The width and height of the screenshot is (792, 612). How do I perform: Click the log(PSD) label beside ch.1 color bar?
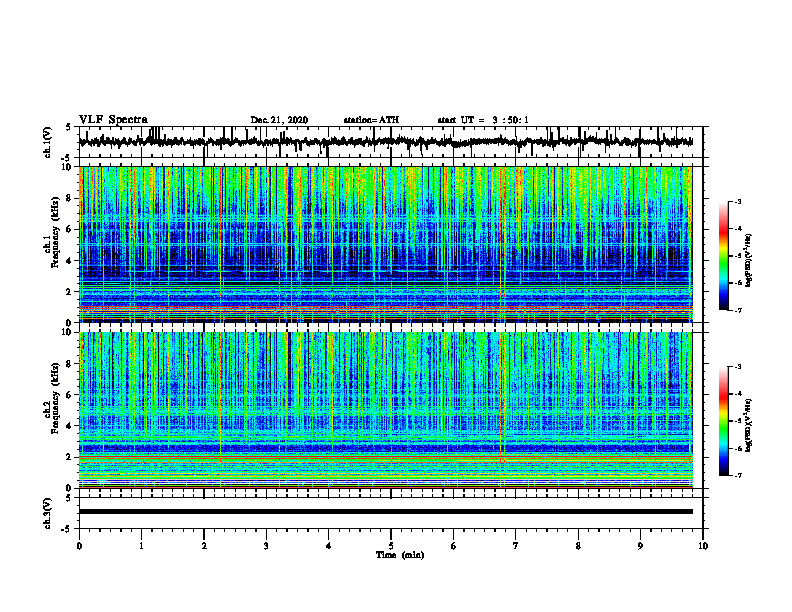(749, 261)
